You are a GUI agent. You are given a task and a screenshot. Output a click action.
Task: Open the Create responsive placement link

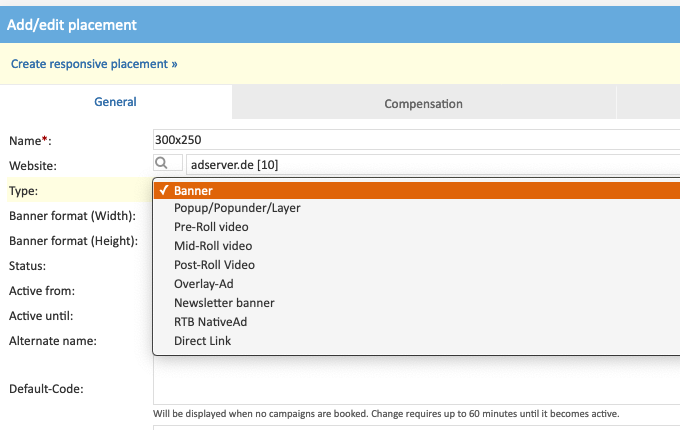pos(94,64)
